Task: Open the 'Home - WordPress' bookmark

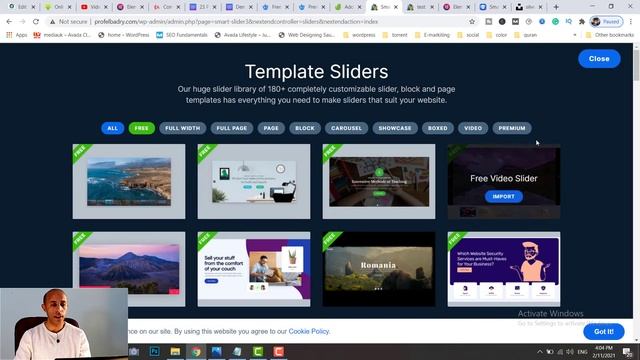Action: click(124, 35)
